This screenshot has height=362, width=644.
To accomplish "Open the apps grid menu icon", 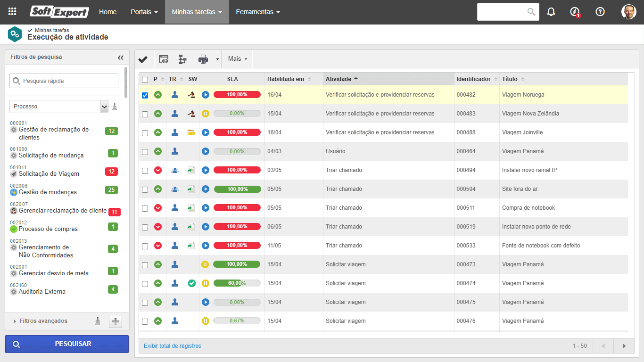I will coord(12,12).
